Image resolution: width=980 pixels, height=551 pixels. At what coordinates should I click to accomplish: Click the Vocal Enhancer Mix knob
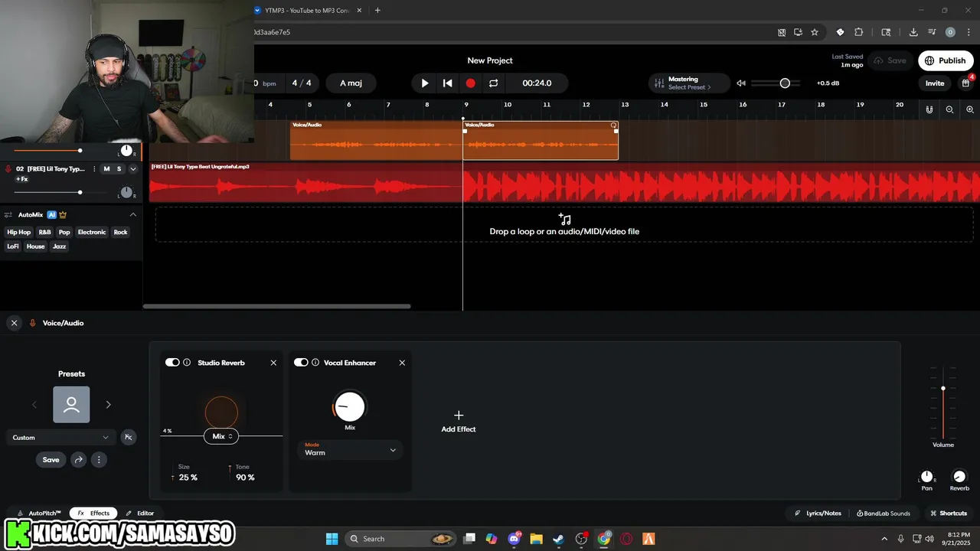coord(349,407)
